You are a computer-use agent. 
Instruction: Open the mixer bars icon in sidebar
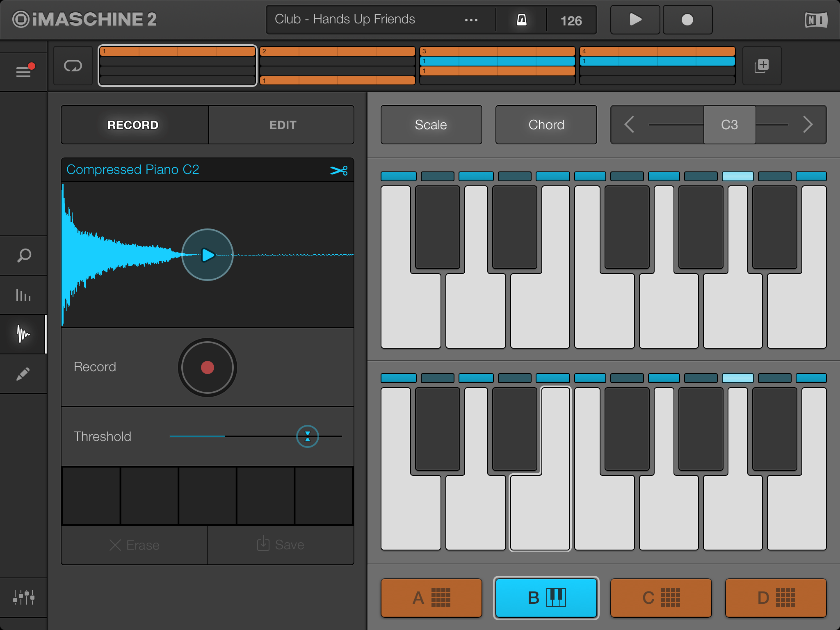(24, 294)
